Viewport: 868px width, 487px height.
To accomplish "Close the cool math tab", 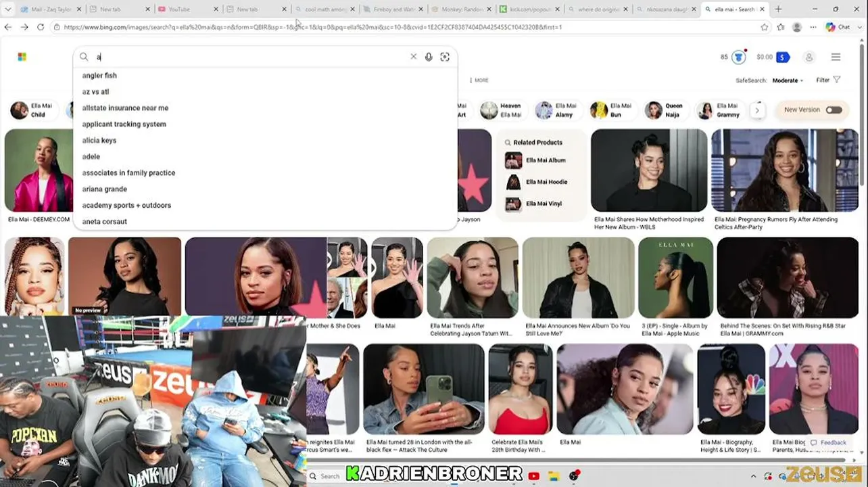I will (352, 9).
